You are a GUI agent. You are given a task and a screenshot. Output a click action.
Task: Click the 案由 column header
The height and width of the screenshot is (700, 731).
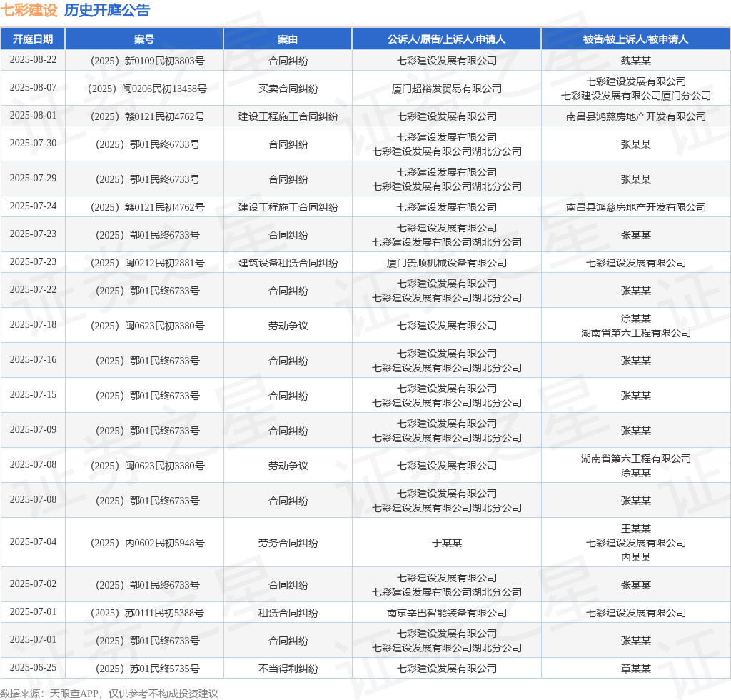coord(288,39)
